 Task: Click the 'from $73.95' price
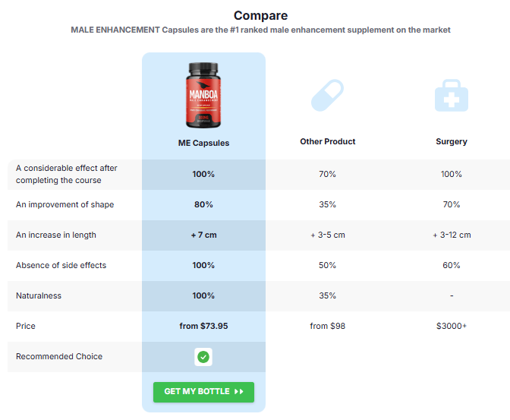coord(203,326)
